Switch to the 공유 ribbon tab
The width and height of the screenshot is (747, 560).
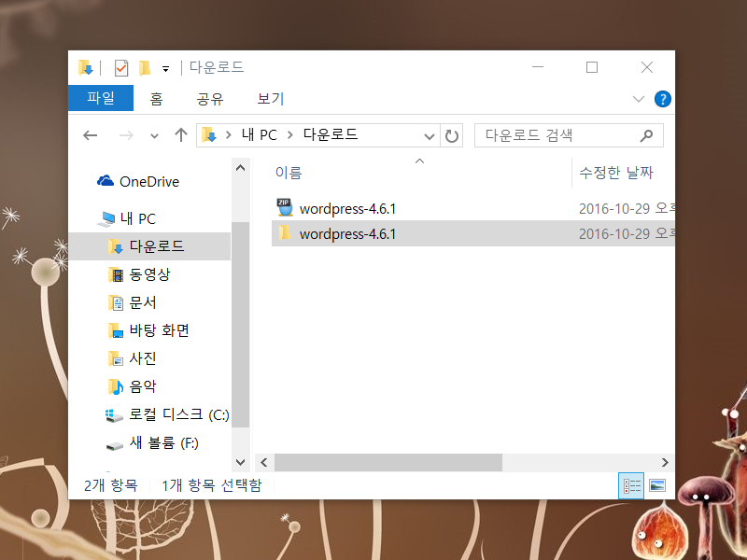(x=210, y=99)
